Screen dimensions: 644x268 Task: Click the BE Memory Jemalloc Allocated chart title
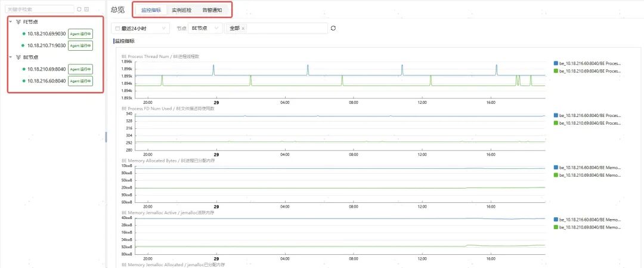click(173, 264)
